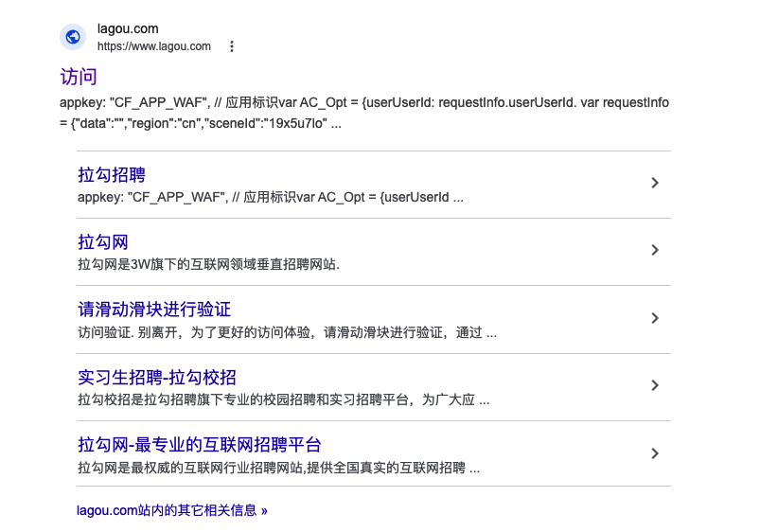Open the 拉勾网-最专业的互联网招聘平台 sitelink
The width and height of the screenshot is (760, 532).
[199, 445]
